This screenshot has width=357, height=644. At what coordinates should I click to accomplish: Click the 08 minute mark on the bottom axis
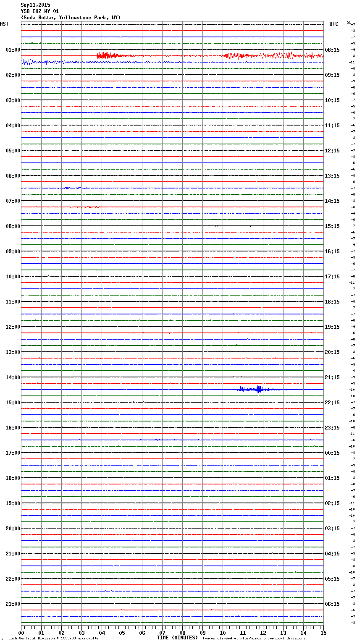tap(182, 633)
